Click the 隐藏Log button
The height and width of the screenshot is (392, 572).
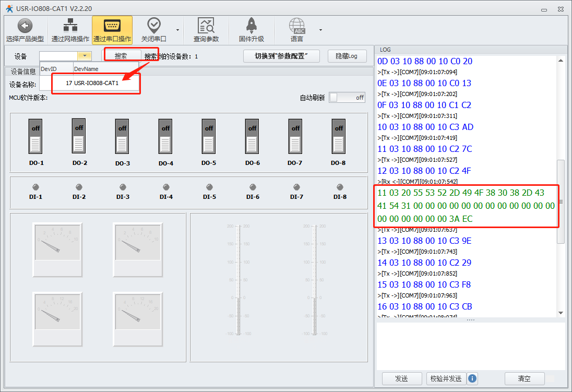point(347,56)
